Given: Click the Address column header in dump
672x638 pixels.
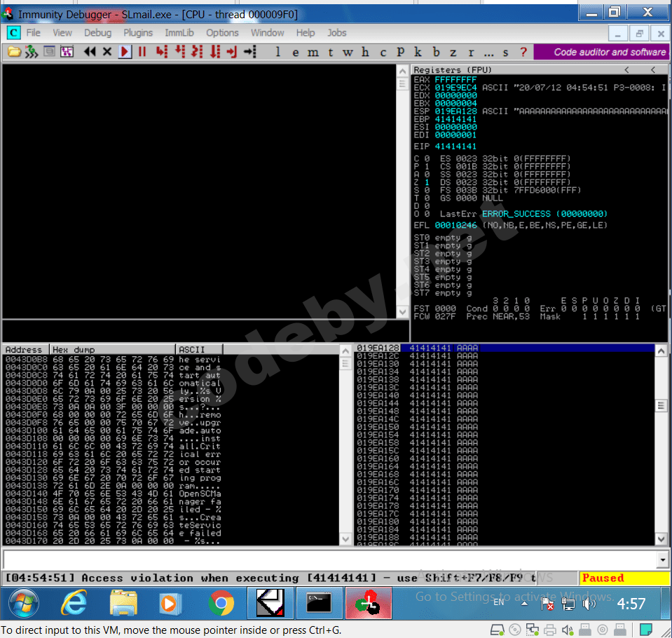Looking at the screenshot, I should [25, 349].
